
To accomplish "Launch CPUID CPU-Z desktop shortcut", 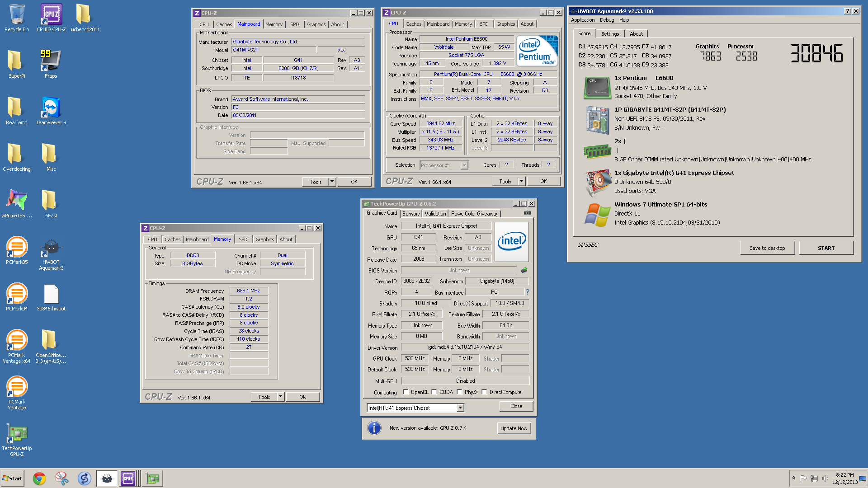I will click(x=51, y=18).
